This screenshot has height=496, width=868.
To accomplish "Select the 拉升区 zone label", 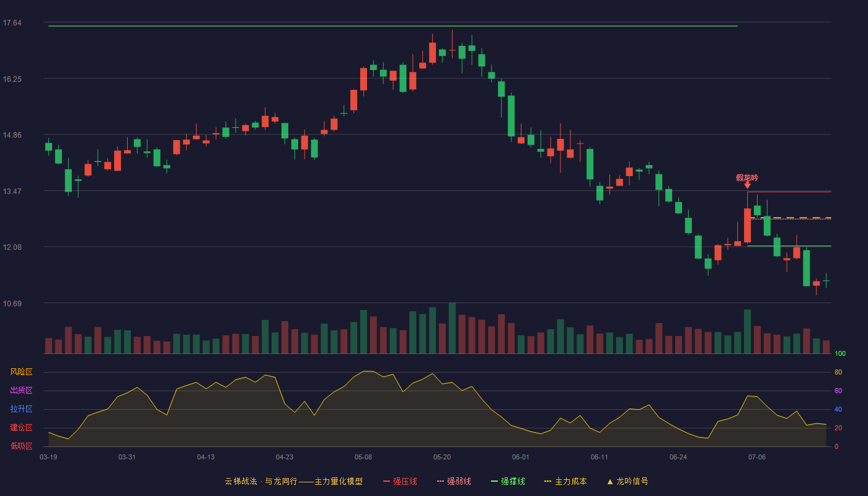I will tap(21, 409).
